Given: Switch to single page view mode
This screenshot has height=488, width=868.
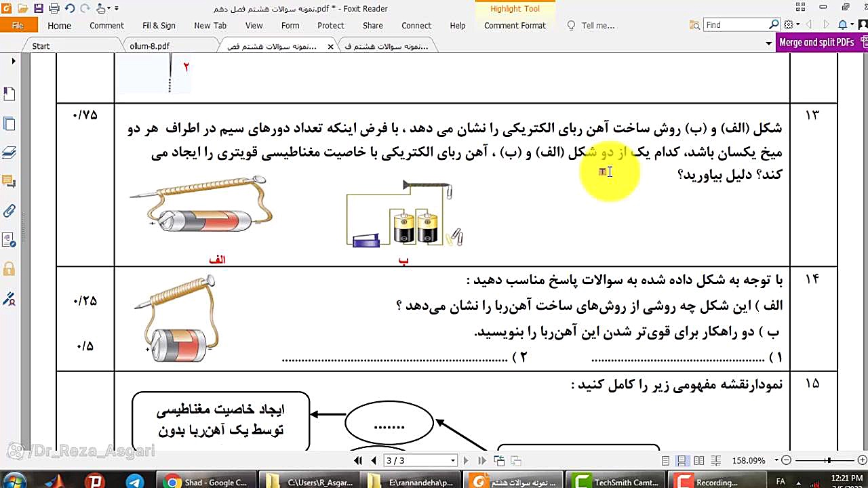Looking at the screenshot, I should coord(666,461).
